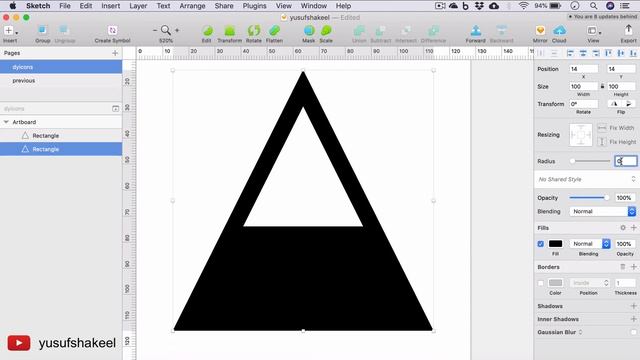Select the Rotate tool icon
Screen dimensions: 640x360
point(253,30)
